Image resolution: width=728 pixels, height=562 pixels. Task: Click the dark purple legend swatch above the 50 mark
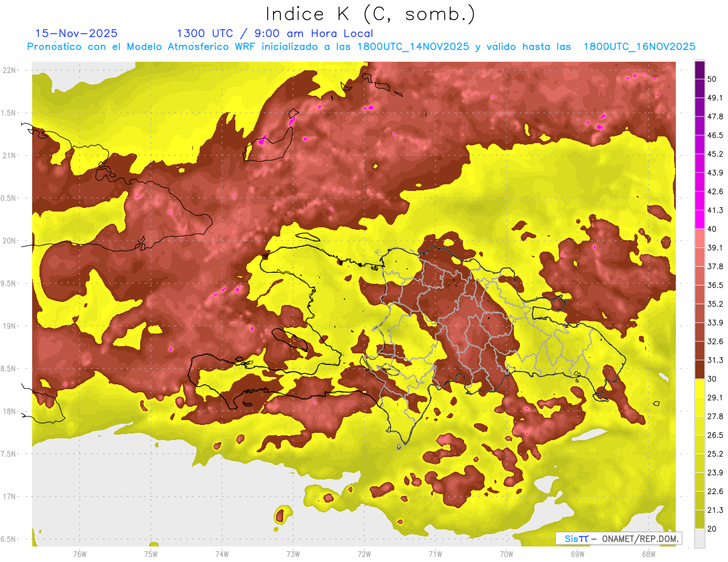(699, 70)
